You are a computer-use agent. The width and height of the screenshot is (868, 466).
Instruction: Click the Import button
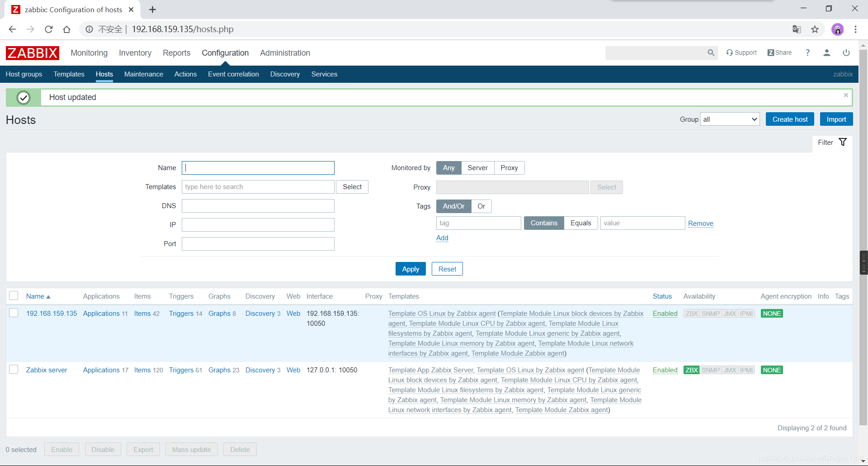tap(836, 119)
